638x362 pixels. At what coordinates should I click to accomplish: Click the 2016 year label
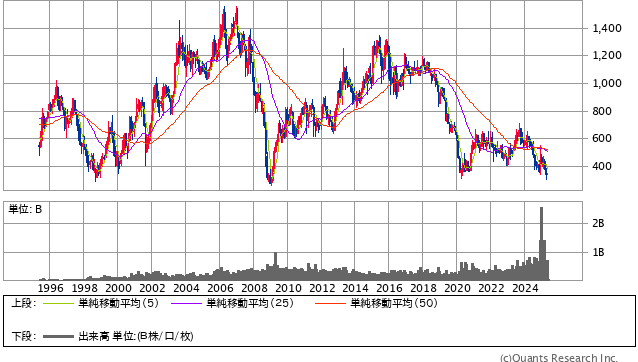coord(389,288)
